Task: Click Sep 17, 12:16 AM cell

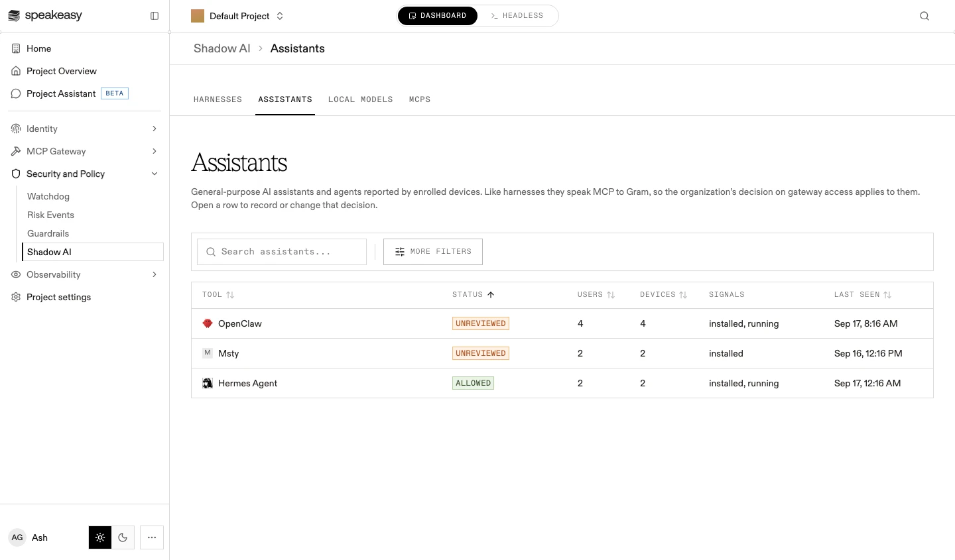Action: coord(867,383)
